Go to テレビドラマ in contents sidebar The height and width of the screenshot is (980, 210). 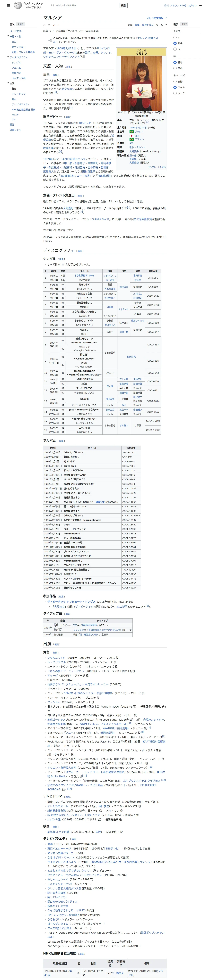point(19,94)
